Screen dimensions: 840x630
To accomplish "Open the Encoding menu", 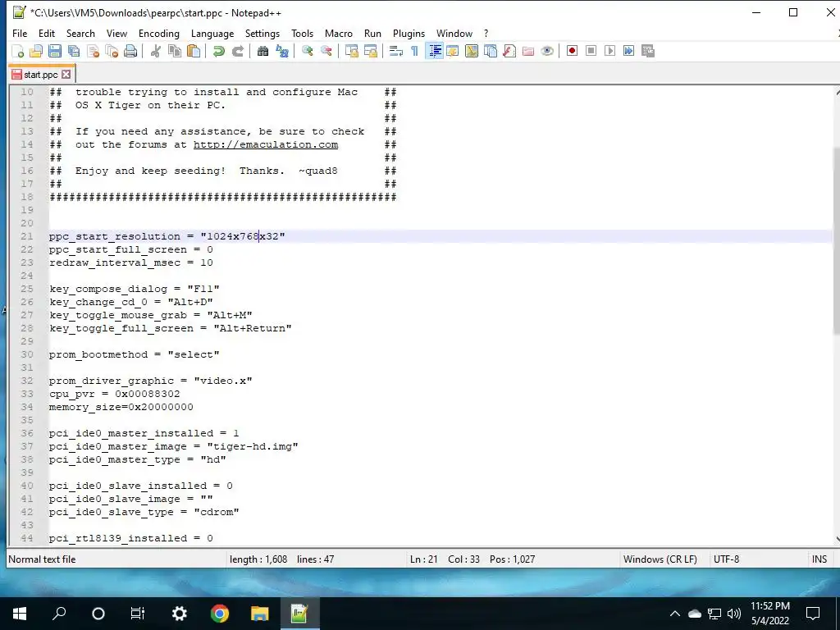I will pos(159,33).
